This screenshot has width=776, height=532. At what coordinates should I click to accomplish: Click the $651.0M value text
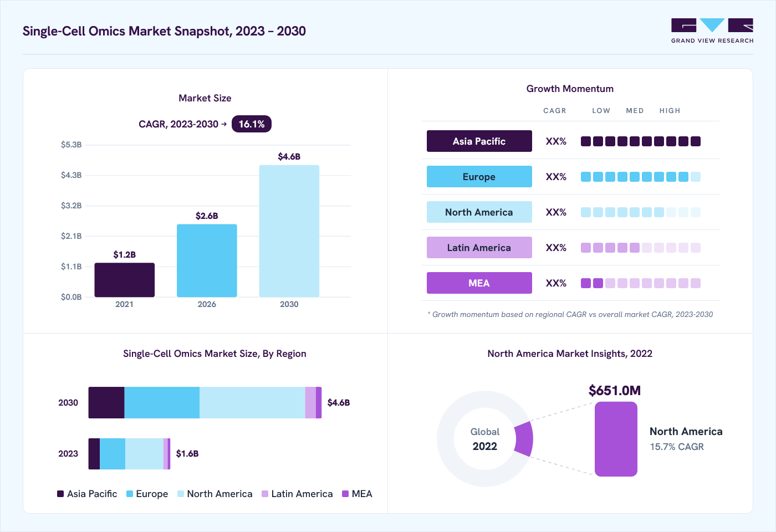[615, 391]
